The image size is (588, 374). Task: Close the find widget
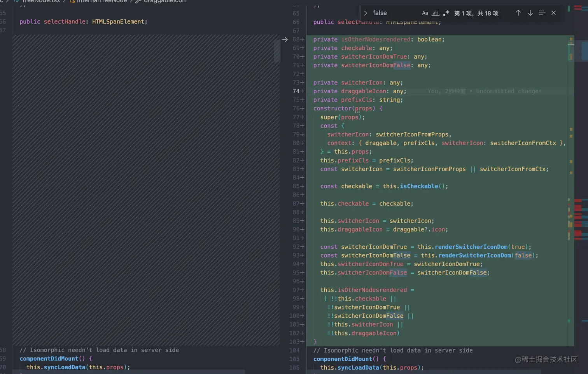click(x=553, y=13)
